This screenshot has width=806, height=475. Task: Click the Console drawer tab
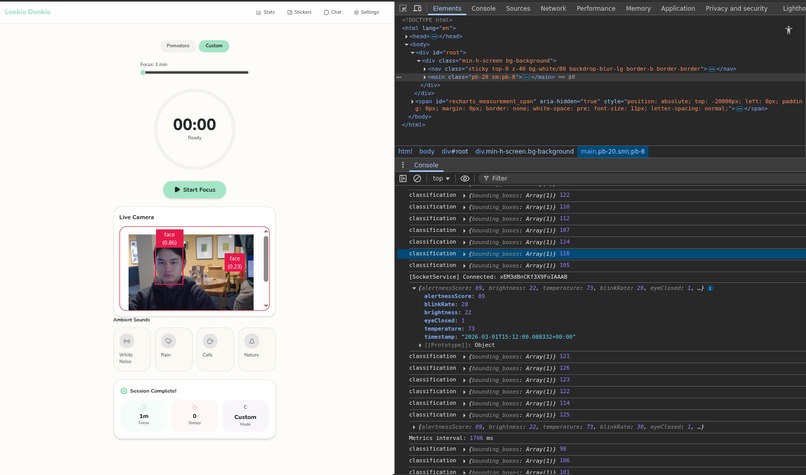point(426,165)
